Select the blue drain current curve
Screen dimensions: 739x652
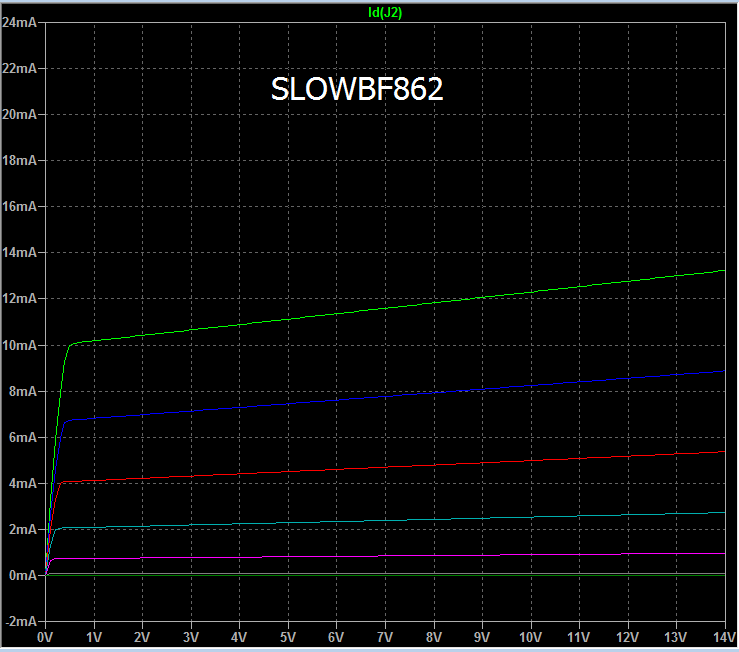point(385,396)
